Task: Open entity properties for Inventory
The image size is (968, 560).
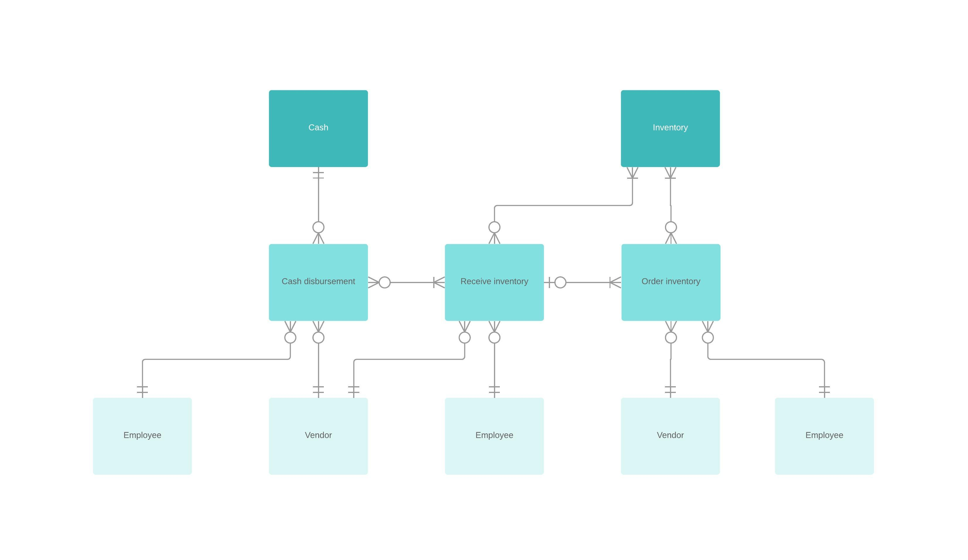Action: click(669, 128)
